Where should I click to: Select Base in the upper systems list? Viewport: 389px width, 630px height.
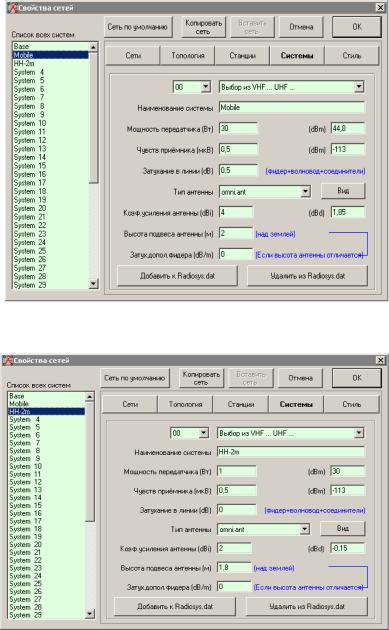pos(51,47)
